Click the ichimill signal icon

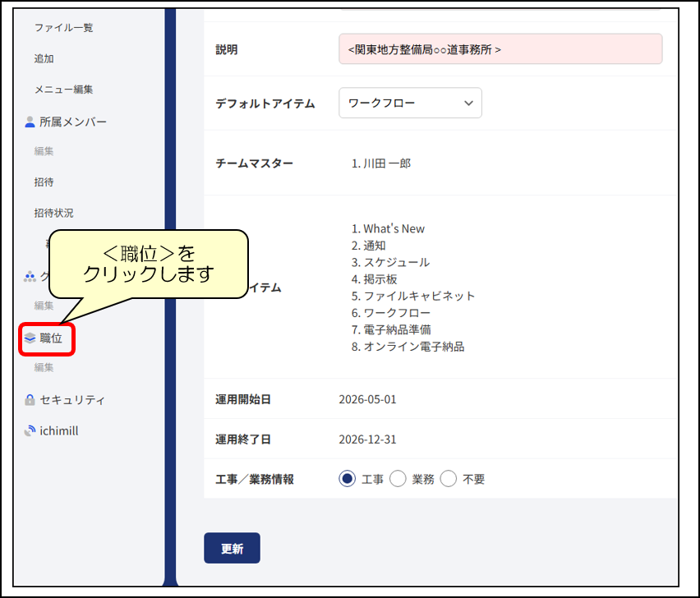click(30, 431)
